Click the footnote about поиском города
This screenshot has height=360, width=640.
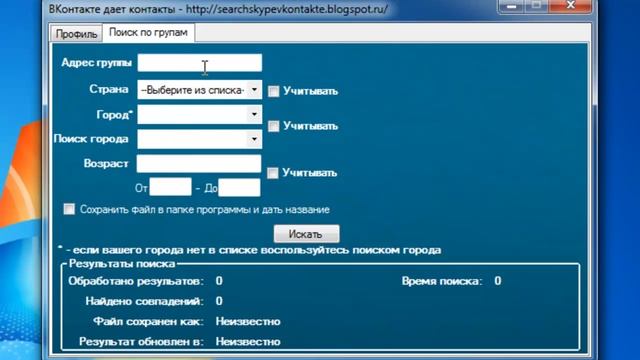(249, 250)
